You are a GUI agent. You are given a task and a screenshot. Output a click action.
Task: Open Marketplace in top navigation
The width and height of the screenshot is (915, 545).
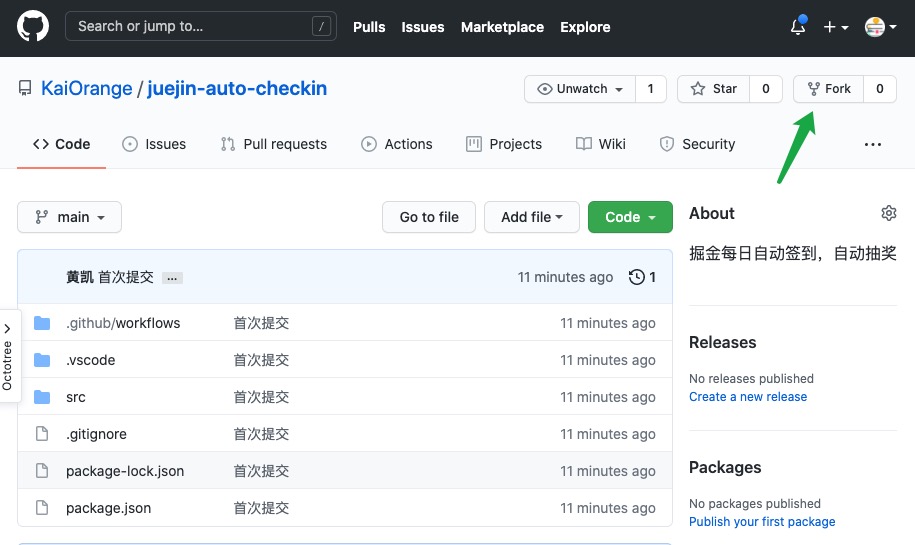click(x=502, y=27)
